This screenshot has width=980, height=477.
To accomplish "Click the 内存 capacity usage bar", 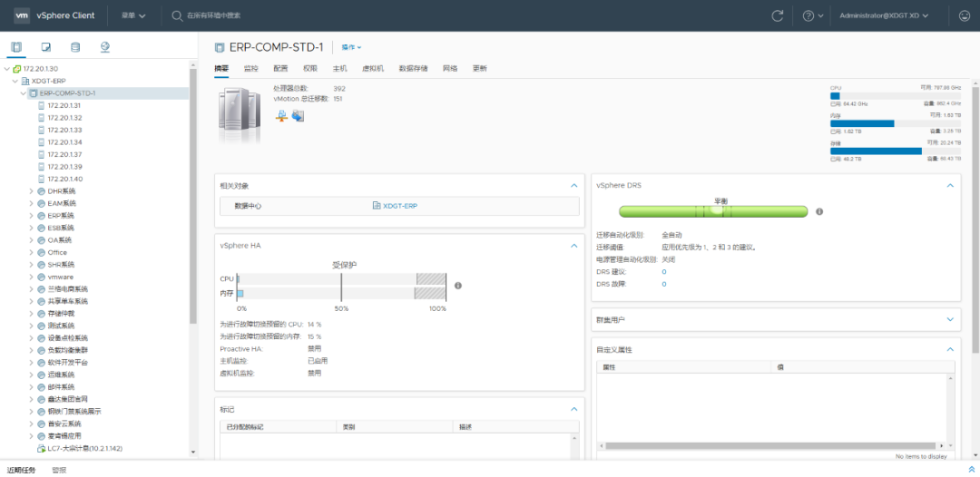I will click(895, 123).
